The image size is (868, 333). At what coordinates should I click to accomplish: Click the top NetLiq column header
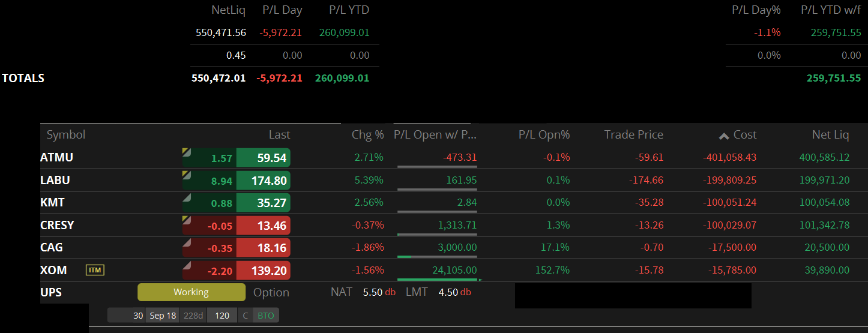point(229,10)
